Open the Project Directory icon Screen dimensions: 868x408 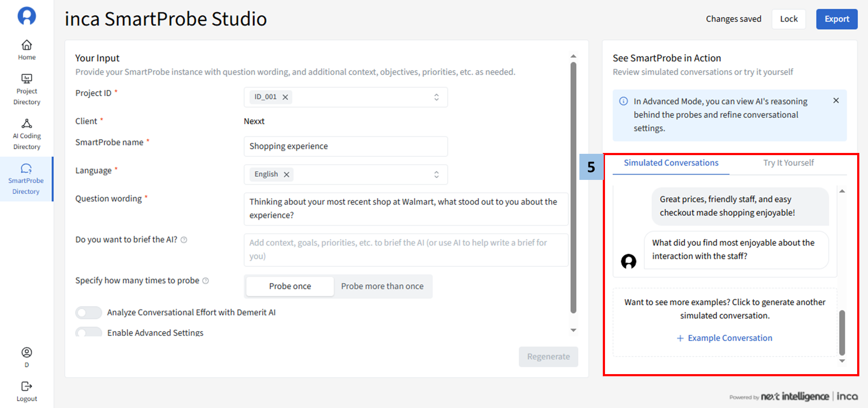tap(26, 79)
